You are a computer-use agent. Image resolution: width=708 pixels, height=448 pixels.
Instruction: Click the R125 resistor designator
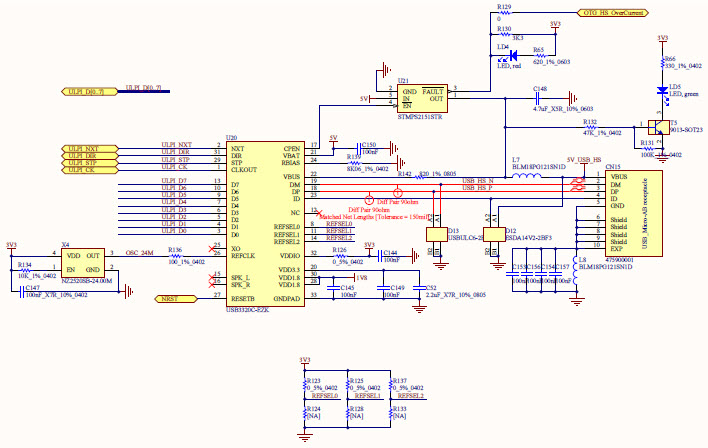[357, 381]
